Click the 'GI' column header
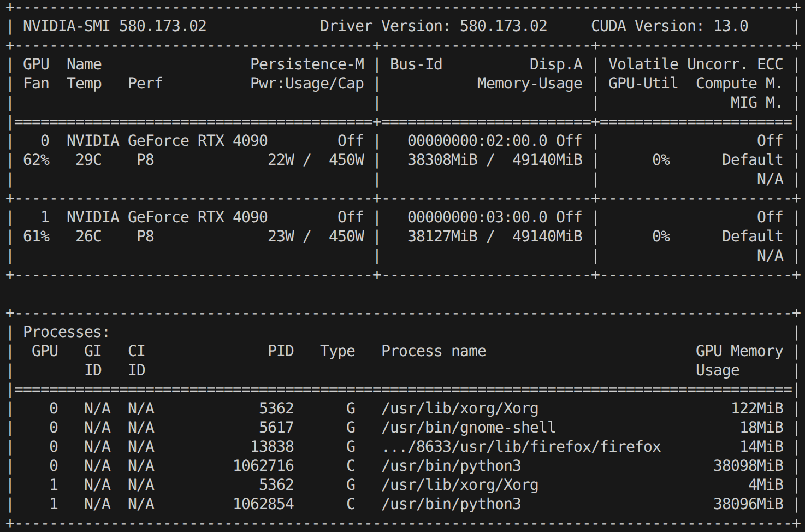Viewport: 805px width, 532px height. tap(93, 351)
